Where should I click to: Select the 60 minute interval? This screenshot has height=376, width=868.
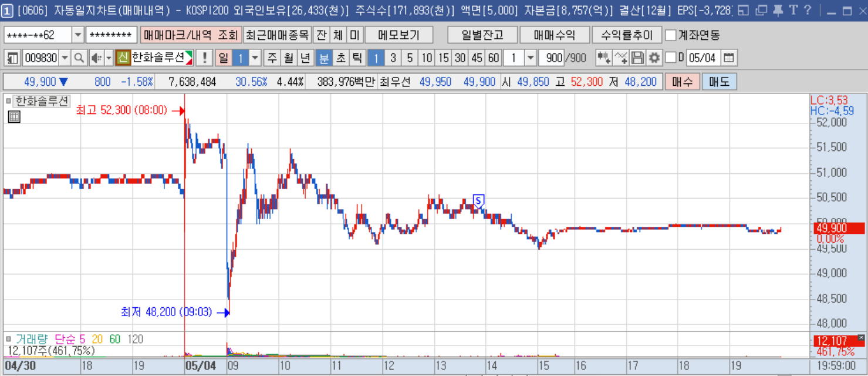(x=494, y=58)
